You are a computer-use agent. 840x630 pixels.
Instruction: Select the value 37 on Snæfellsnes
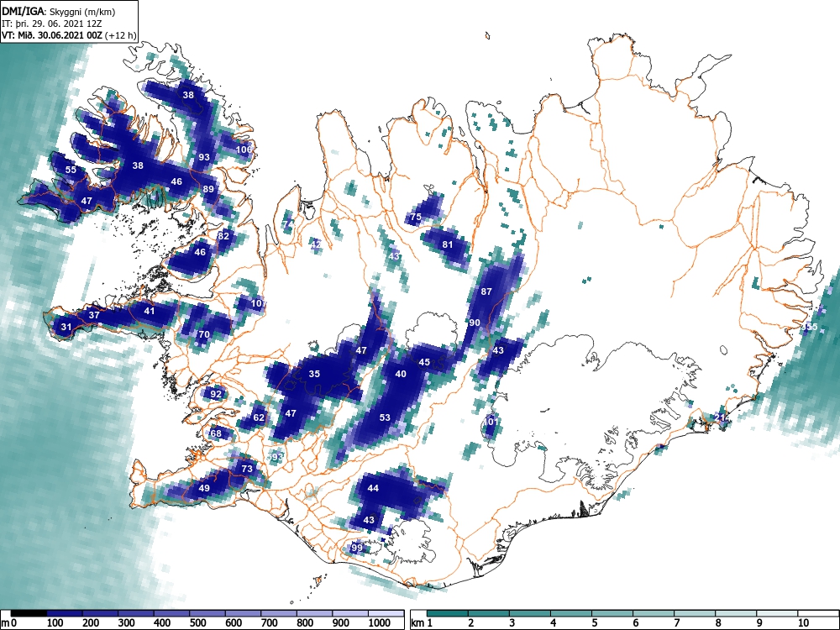[x=94, y=315]
